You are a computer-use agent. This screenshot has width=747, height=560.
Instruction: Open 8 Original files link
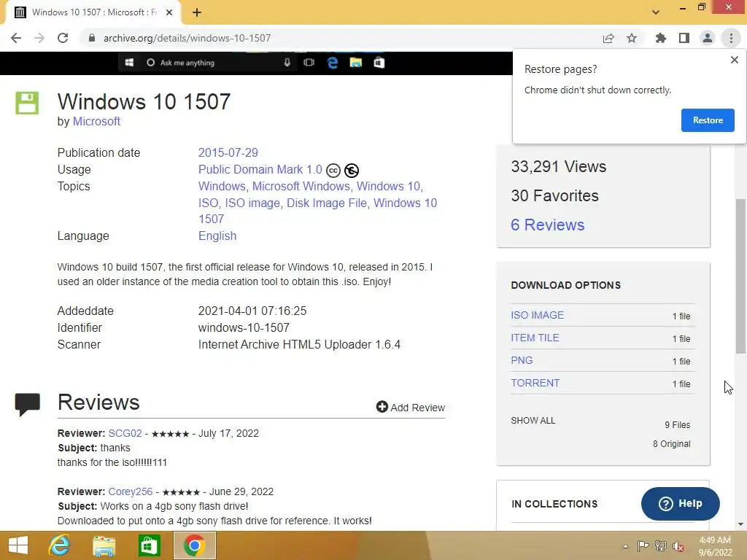[x=671, y=444]
